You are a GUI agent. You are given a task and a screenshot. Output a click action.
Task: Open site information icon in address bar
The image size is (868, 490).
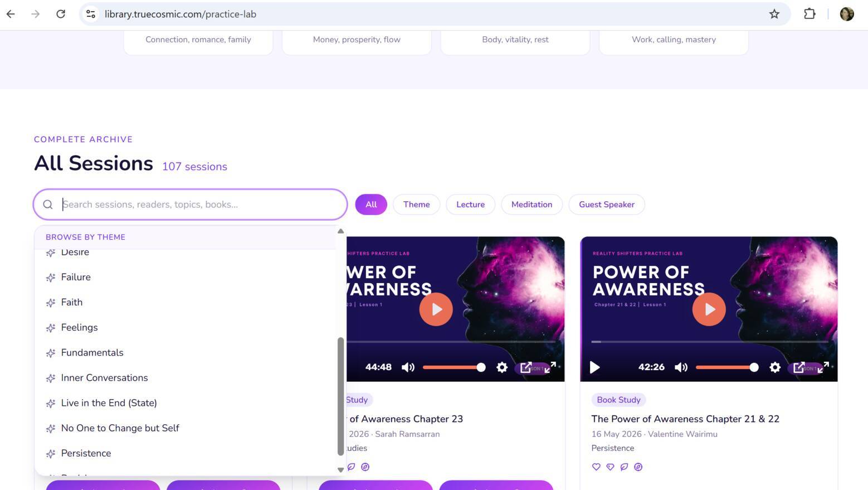point(91,14)
